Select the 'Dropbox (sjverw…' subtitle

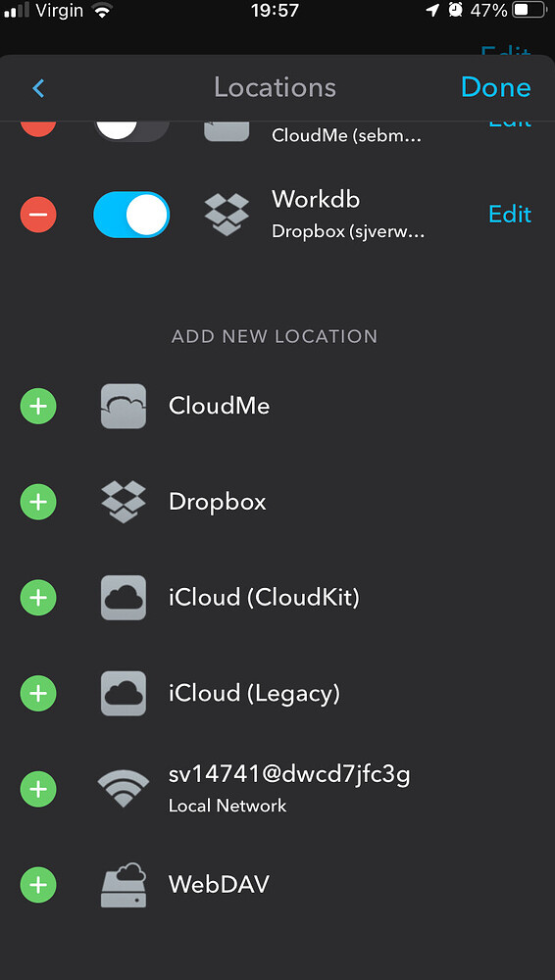[348, 232]
